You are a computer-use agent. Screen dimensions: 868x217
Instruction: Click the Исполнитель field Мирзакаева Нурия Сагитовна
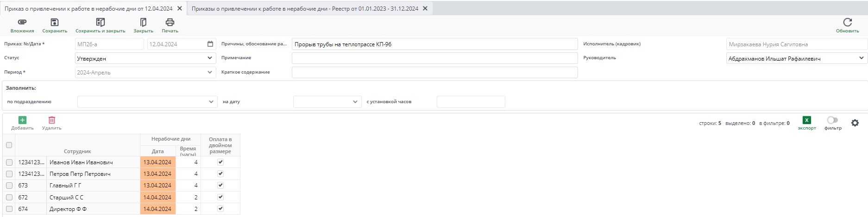797,44
